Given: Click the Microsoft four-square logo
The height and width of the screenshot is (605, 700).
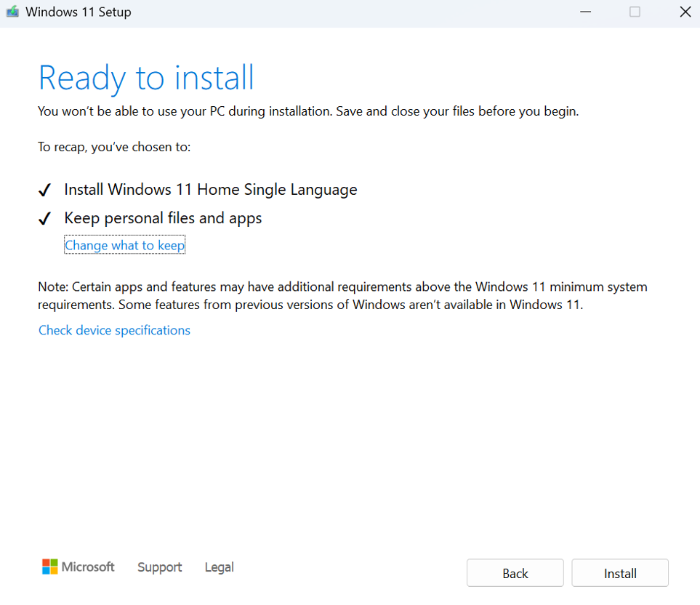Looking at the screenshot, I should coord(49,567).
